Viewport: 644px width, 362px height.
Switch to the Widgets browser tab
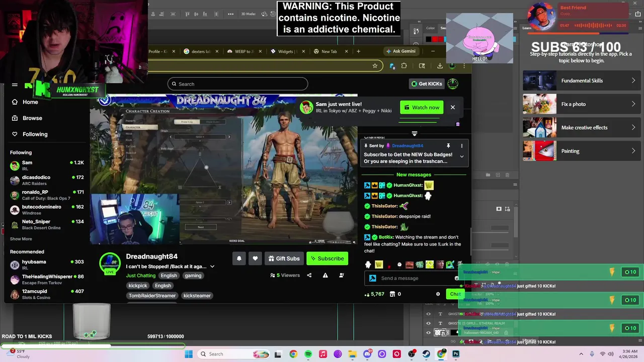(x=287, y=51)
